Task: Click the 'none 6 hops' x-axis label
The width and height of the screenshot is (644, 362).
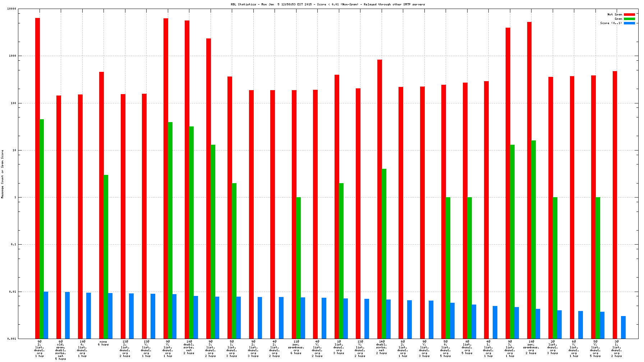Action: tap(103, 343)
